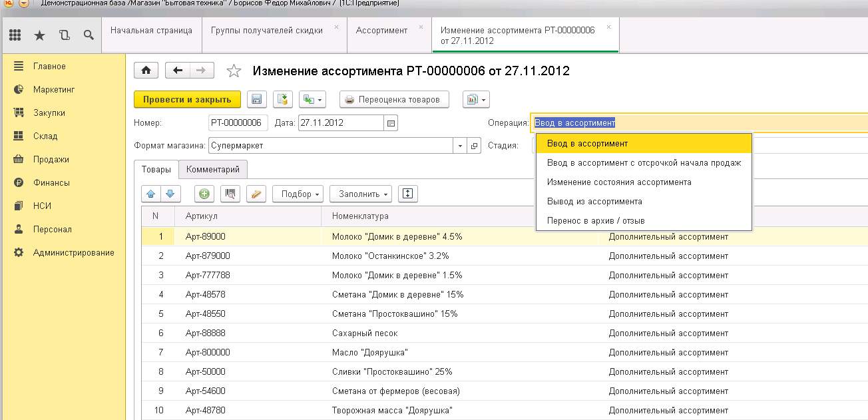Move row up with blue up arrow
Viewport: 868px width, 420px height.
tap(150, 194)
